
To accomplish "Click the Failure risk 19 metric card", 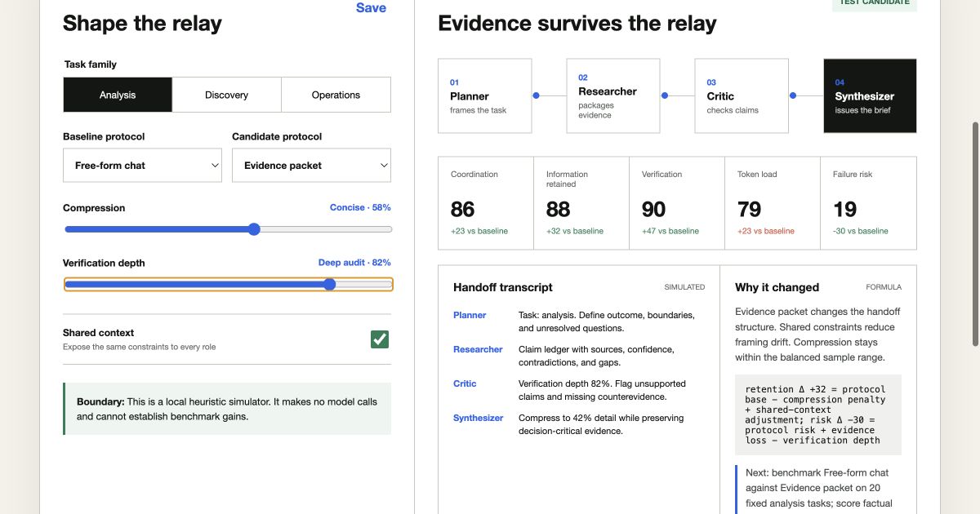I will point(868,203).
